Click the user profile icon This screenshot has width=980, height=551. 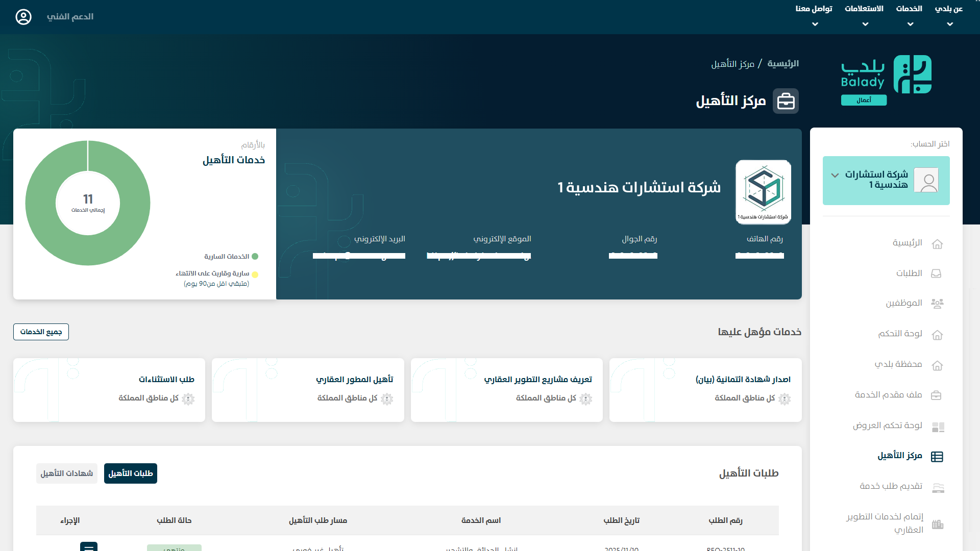coord(23,17)
